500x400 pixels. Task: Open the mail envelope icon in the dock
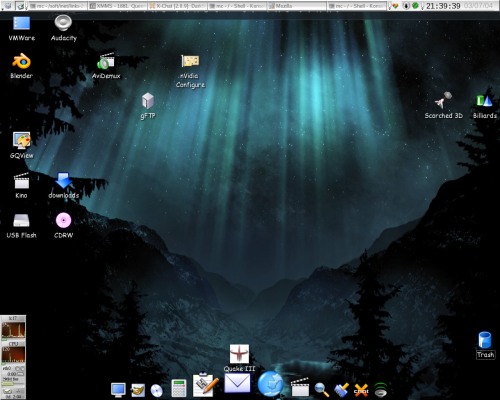[x=237, y=383]
